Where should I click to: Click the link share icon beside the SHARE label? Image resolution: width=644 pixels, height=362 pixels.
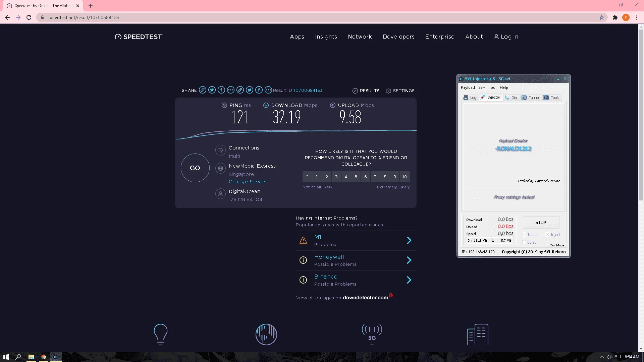202,90
